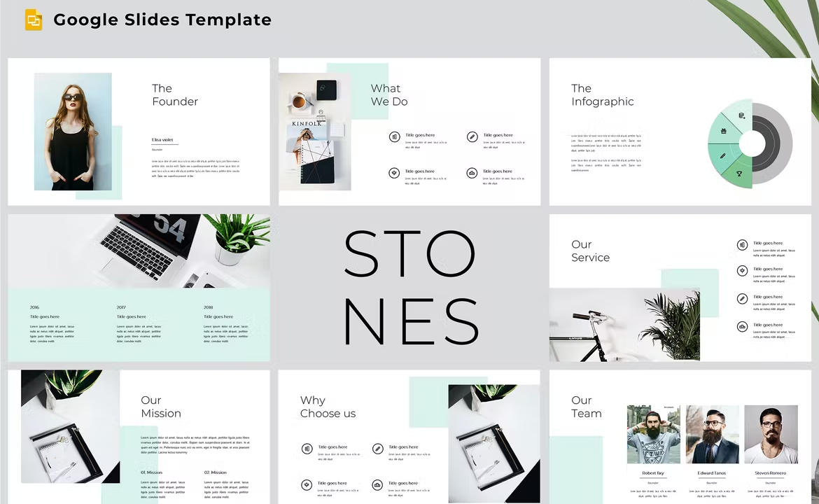819x504 pixels.
Task: Select Steven Romero's team photo
Action: pyautogui.click(x=771, y=434)
